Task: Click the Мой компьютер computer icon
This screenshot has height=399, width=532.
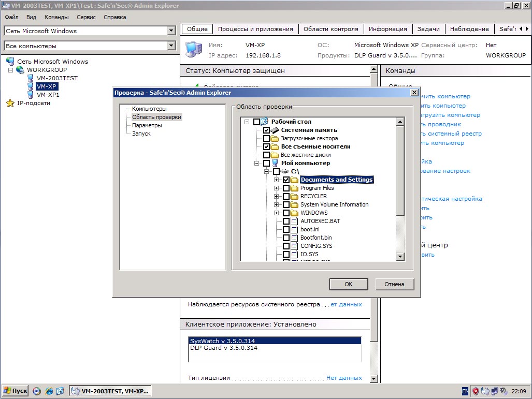Action: [275, 163]
